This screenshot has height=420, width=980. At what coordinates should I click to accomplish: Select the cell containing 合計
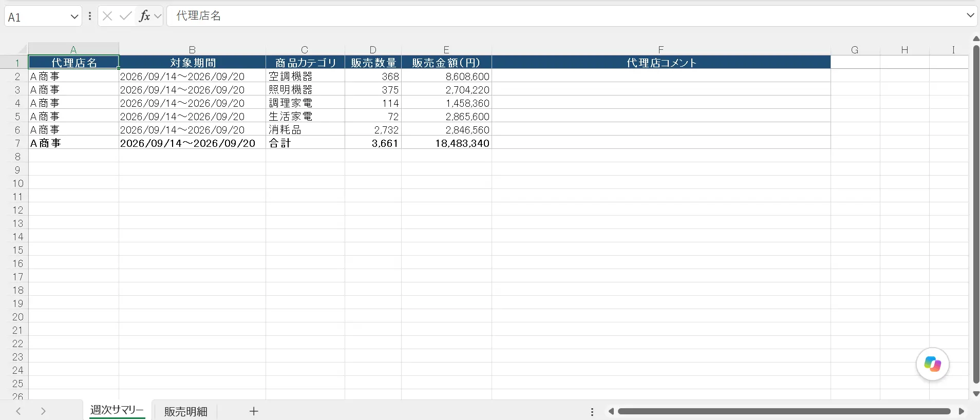(x=305, y=143)
